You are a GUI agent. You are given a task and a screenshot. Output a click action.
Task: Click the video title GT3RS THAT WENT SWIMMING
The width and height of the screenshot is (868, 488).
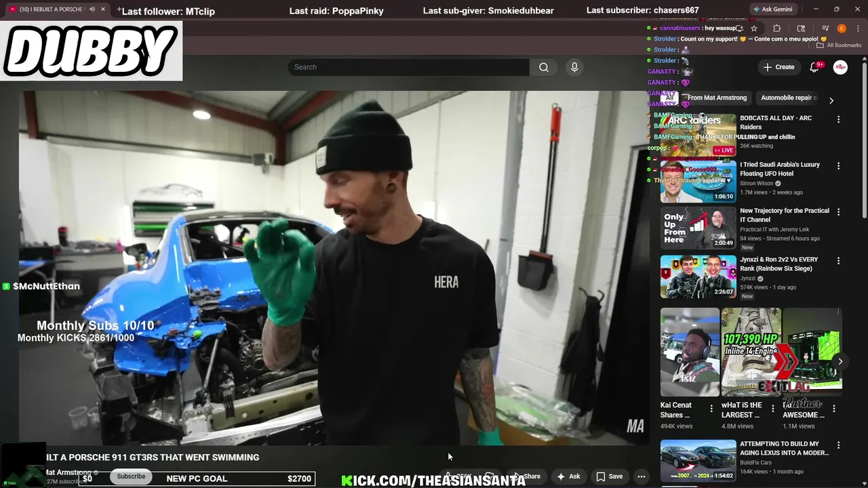click(x=153, y=457)
